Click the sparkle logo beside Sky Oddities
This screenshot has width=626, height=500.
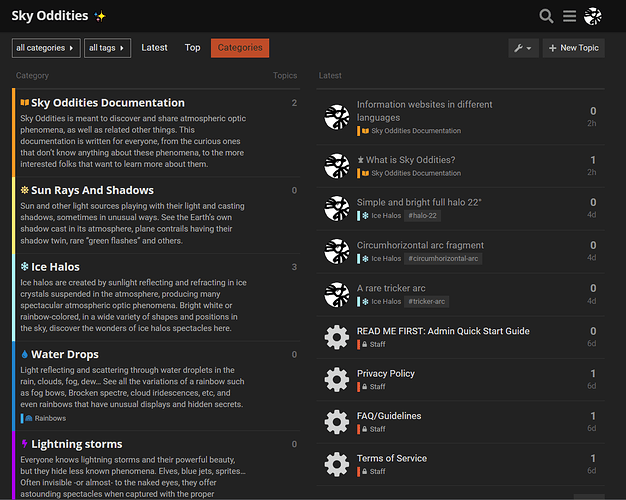pyautogui.click(x=100, y=16)
